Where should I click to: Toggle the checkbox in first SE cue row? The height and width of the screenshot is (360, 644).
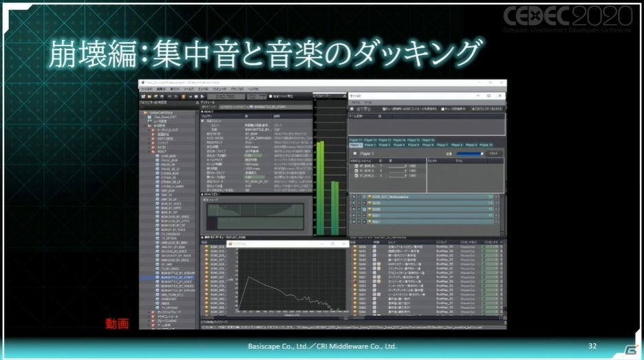tap(374, 247)
